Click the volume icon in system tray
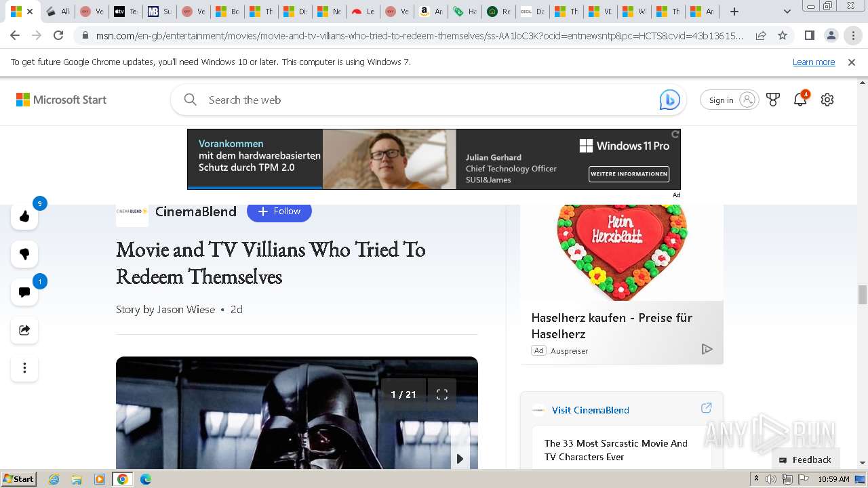 [x=771, y=479]
